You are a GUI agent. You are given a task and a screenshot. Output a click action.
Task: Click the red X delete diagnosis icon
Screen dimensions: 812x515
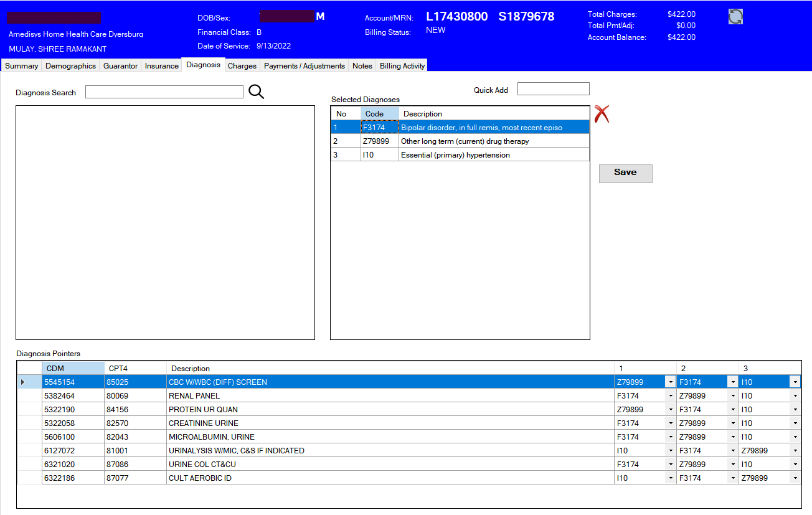[601, 114]
